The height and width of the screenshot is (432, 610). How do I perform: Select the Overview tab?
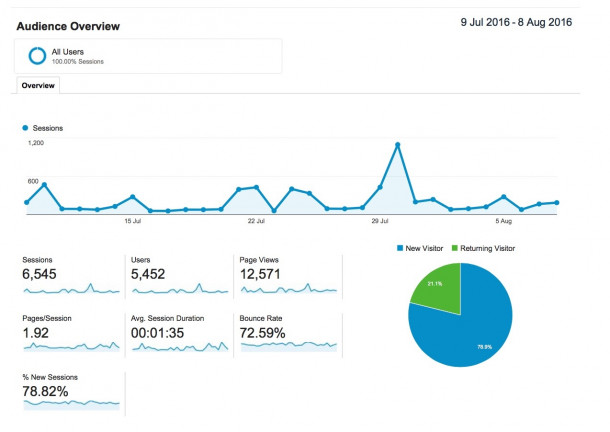[x=38, y=86]
